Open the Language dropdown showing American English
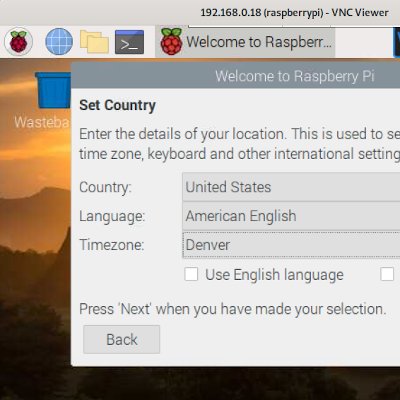 pyautogui.click(x=291, y=216)
